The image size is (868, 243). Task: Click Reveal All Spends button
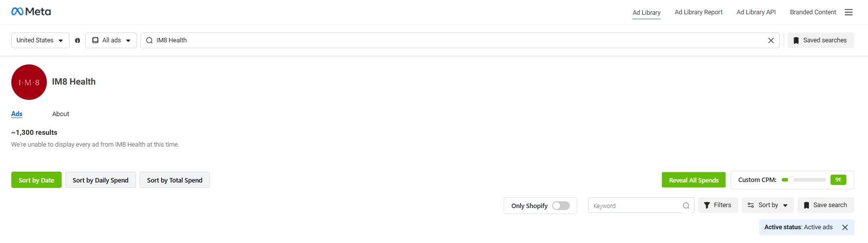(694, 180)
